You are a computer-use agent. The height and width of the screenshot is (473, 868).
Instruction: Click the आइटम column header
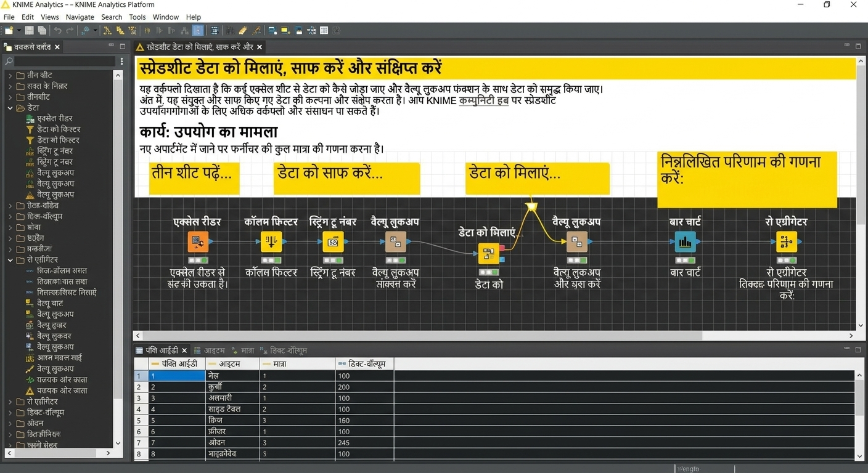[x=232, y=364]
